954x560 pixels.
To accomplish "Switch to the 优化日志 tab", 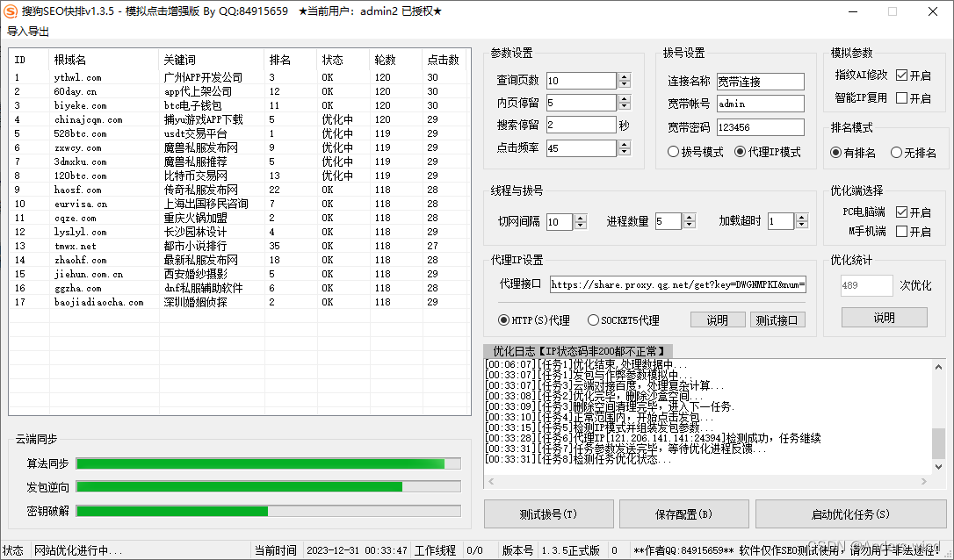I will (579, 351).
